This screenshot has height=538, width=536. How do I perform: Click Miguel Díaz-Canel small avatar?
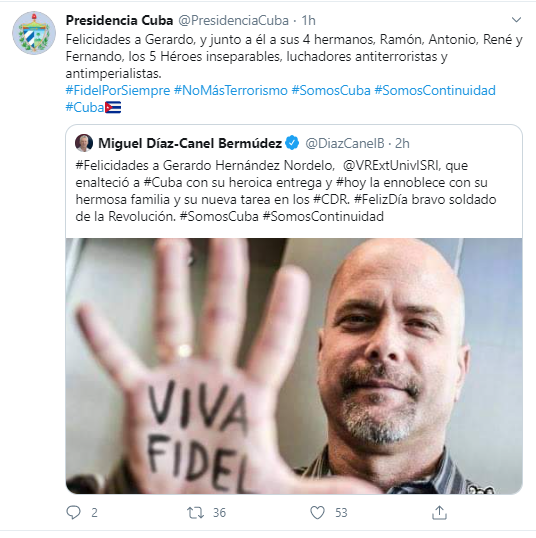(x=84, y=143)
